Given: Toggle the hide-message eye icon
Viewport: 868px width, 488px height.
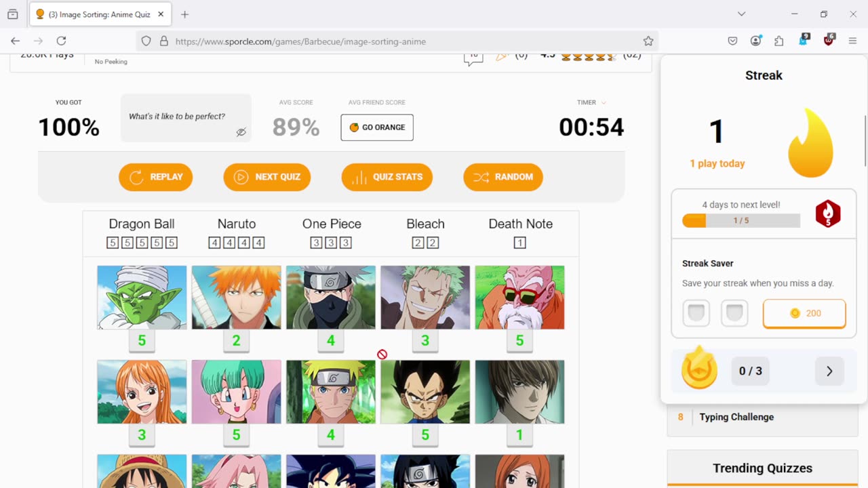Looking at the screenshot, I should point(241,132).
